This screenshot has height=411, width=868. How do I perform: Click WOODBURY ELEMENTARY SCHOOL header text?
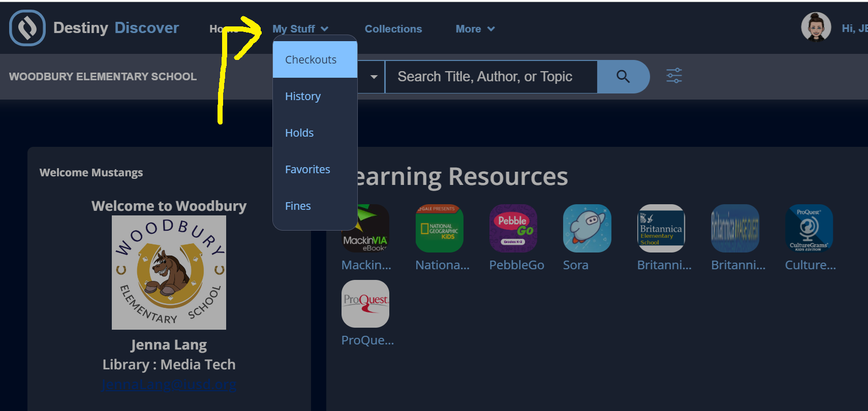(103, 76)
